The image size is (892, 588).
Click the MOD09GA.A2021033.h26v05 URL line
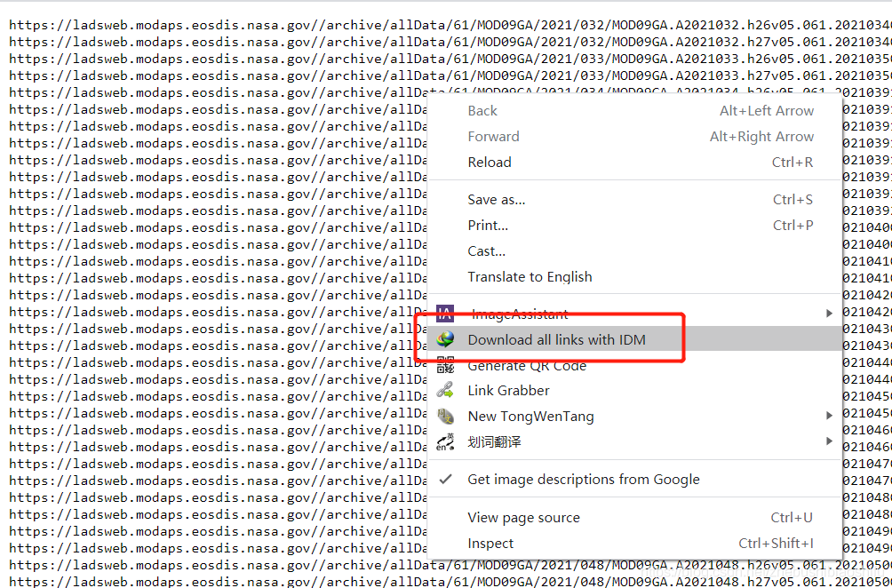tap(450, 59)
